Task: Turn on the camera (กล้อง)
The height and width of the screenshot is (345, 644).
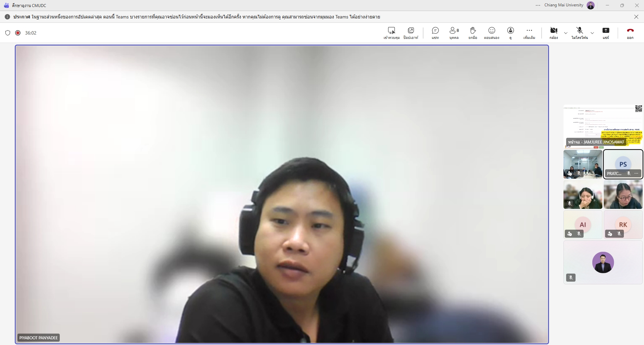Action: click(554, 33)
